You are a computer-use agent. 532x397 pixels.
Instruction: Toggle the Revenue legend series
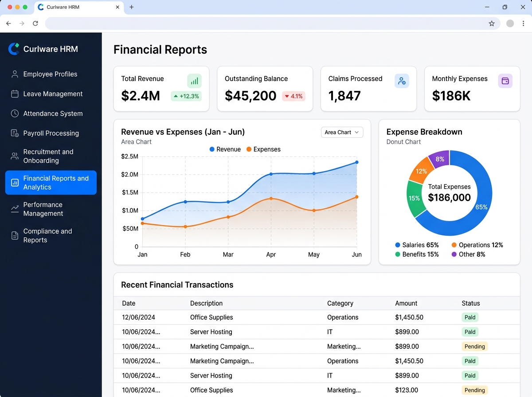pyautogui.click(x=225, y=149)
